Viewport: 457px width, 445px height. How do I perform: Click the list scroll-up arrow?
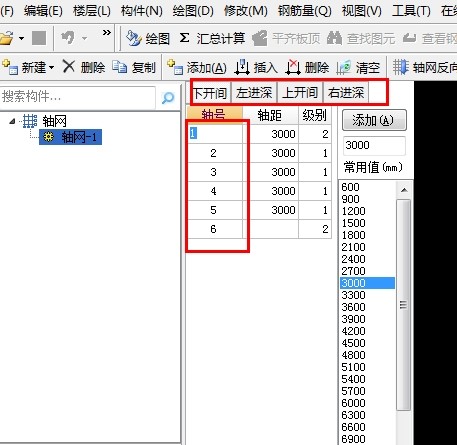click(404, 190)
